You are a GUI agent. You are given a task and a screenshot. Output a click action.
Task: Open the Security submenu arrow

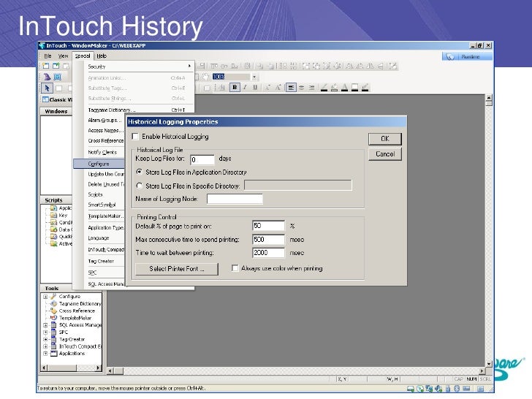pos(189,66)
